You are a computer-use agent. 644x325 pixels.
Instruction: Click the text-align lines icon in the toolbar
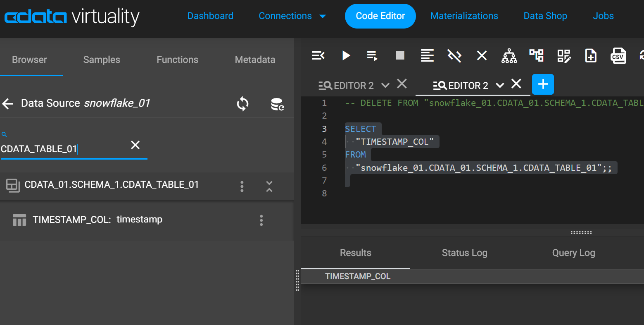tap(427, 55)
